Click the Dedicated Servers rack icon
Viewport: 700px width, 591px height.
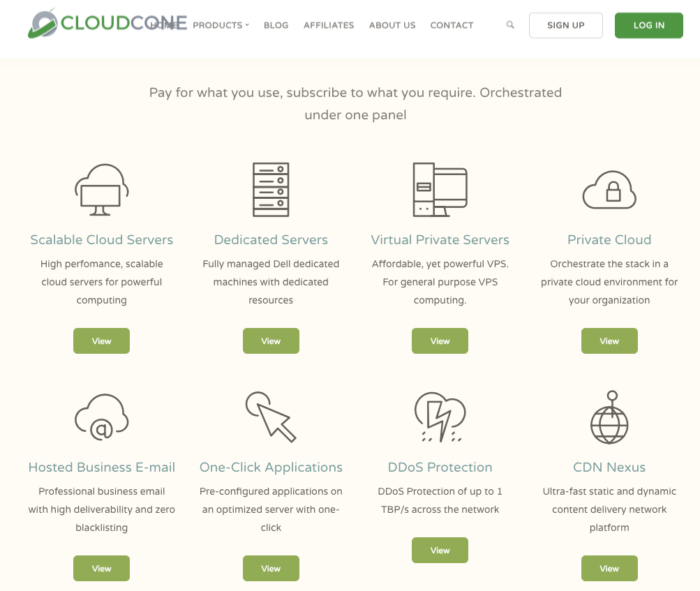[271, 190]
